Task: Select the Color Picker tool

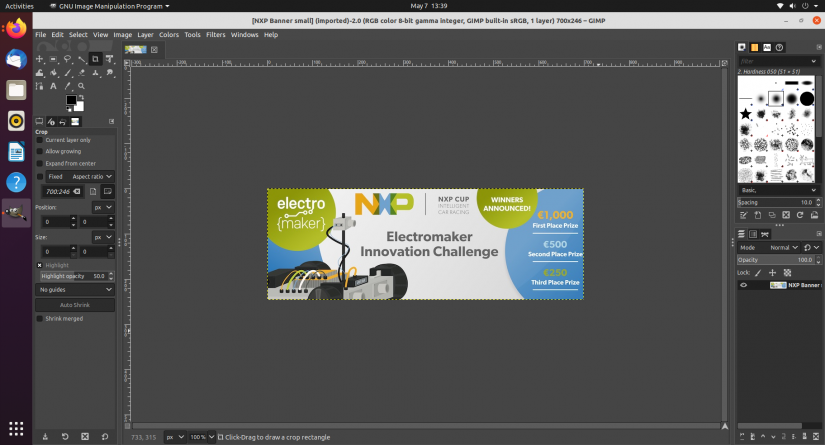Action: point(67,86)
